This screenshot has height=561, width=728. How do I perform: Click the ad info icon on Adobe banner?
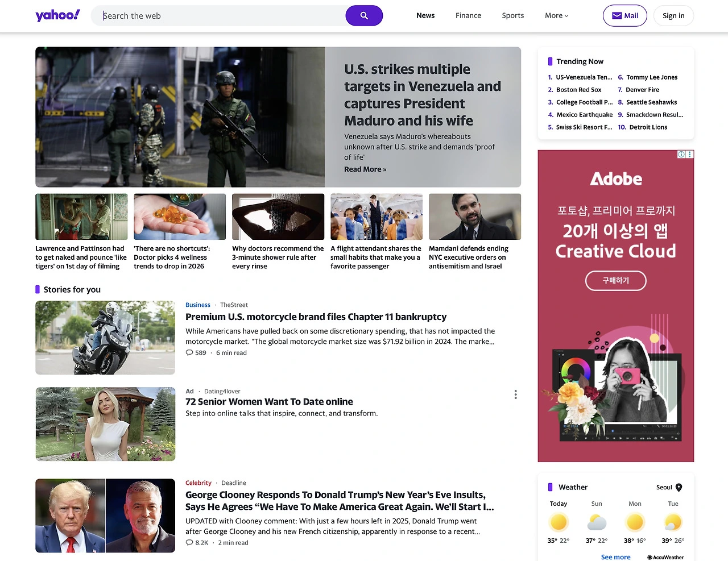pyautogui.click(x=681, y=154)
